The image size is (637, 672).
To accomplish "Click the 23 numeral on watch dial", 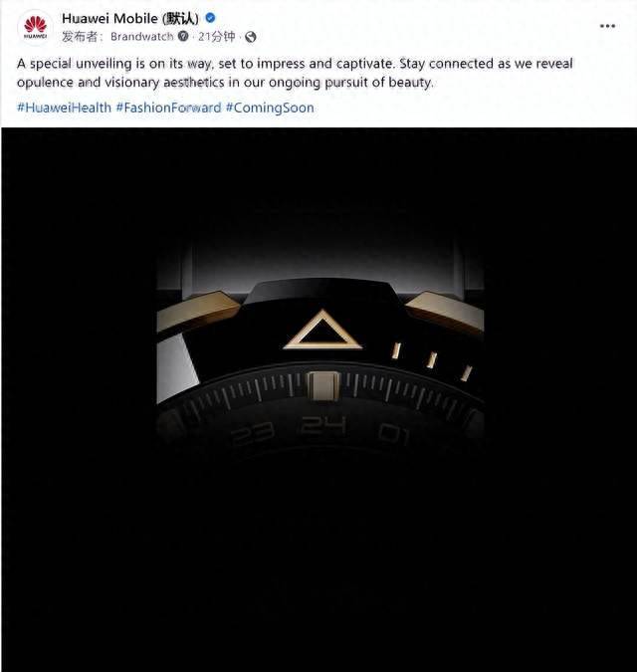I will tap(252, 433).
